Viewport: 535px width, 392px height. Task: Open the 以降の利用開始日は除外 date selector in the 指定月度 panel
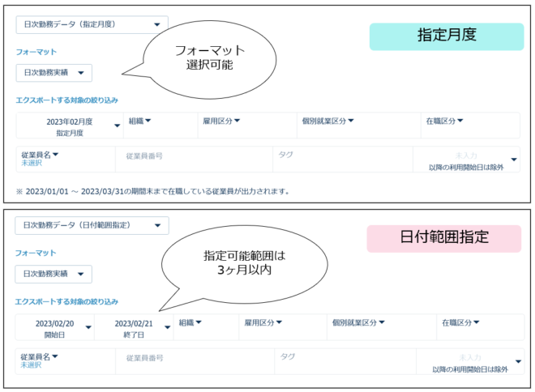466,160
